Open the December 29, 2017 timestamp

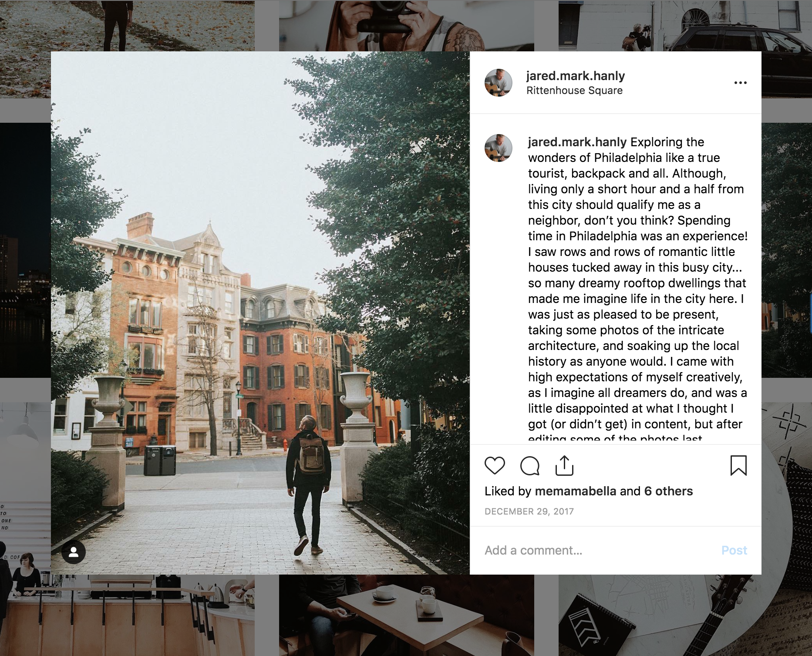tap(529, 511)
